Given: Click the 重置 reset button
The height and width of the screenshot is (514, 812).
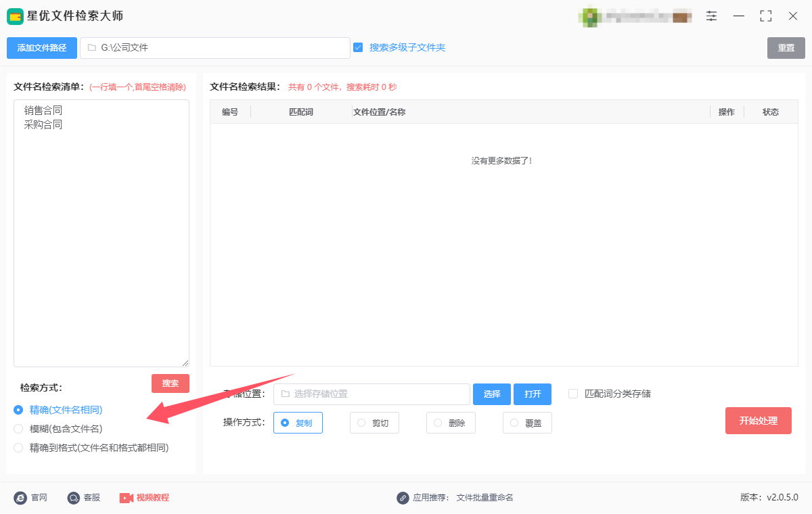Looking at the screenshot, I should 786,48.
